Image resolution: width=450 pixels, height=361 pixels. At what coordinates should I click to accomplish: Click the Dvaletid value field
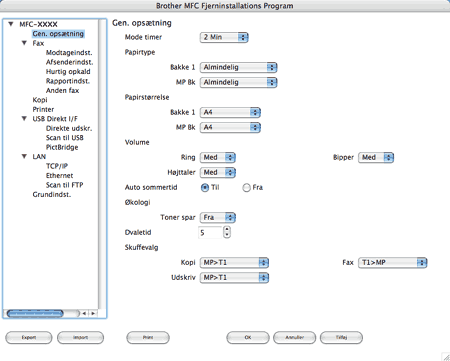click(210, 232)
